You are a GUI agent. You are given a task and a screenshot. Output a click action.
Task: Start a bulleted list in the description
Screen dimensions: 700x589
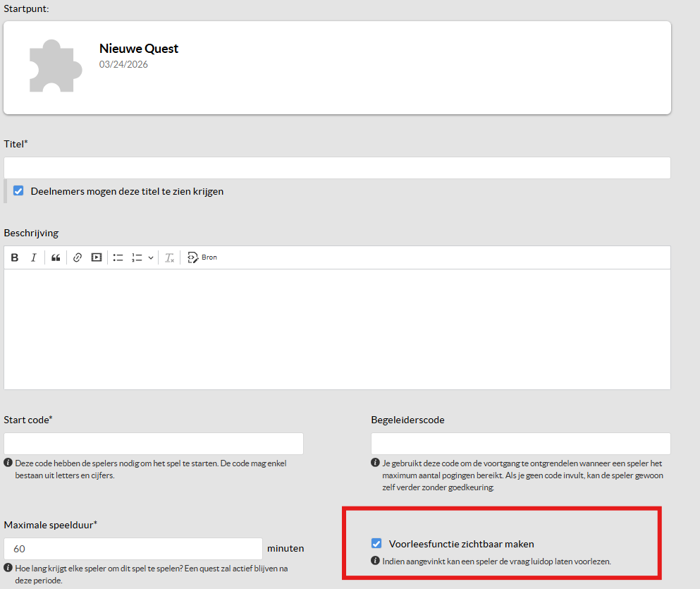118,257
